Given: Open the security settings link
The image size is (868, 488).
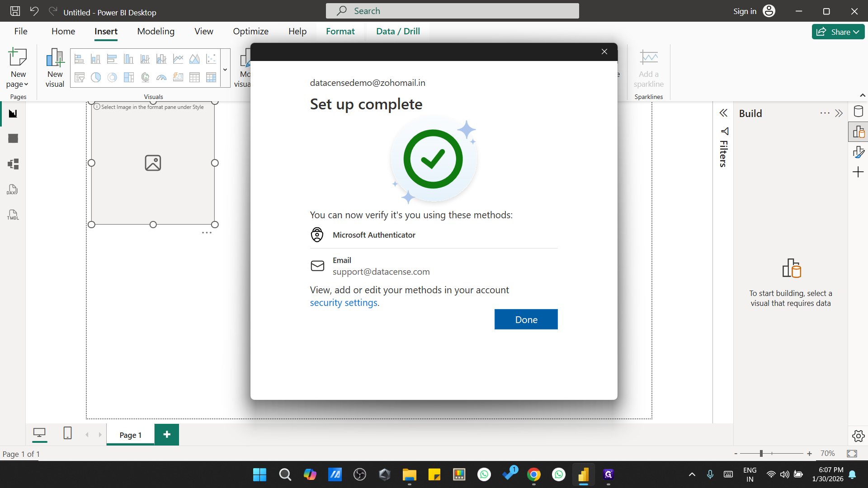Looking at the screenshot, I should point(344,303).
